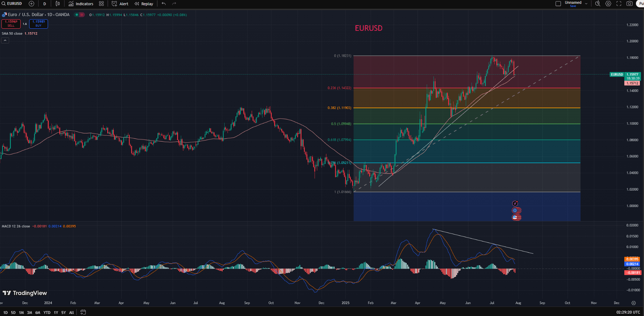Enter fullscreen chart mode

click(619, 4)
